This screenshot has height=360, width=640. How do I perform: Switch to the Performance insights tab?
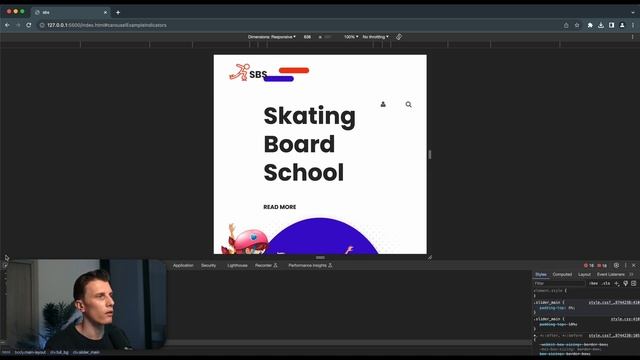coord(310,265)
